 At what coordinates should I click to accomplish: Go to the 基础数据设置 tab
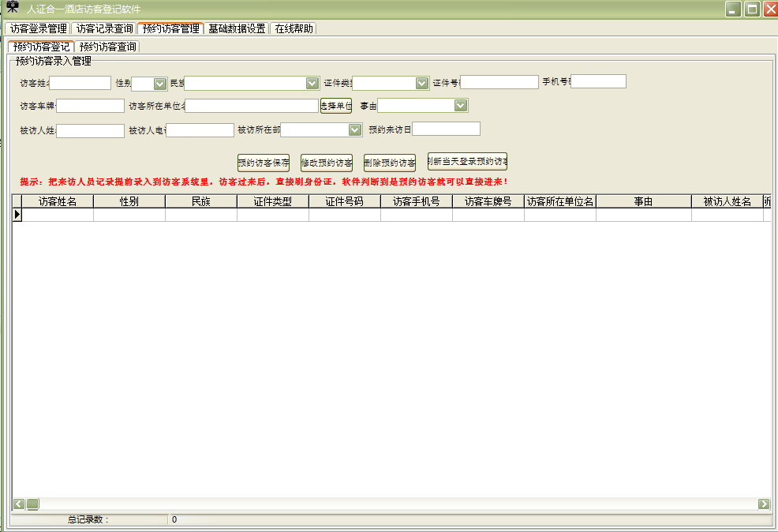pos(237,28)
